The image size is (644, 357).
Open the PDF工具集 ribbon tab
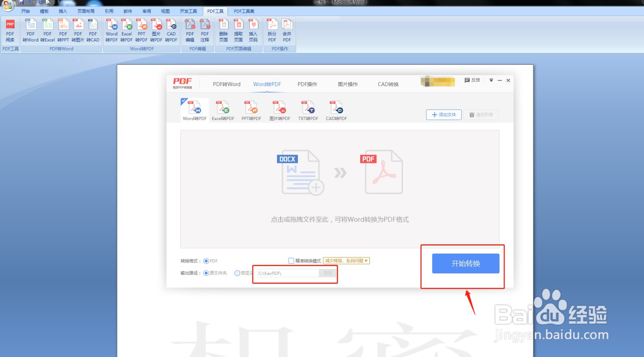pos(244,11)
